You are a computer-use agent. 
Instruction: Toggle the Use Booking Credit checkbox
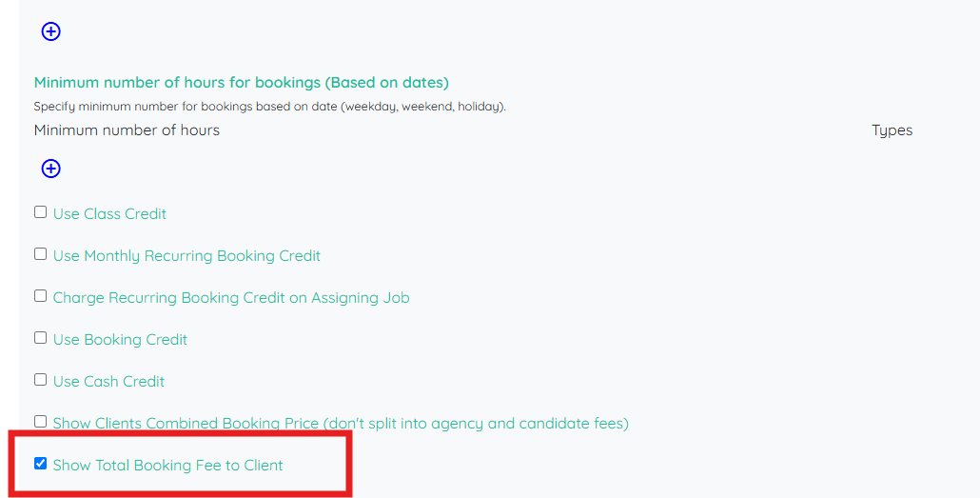pos(41,338)
